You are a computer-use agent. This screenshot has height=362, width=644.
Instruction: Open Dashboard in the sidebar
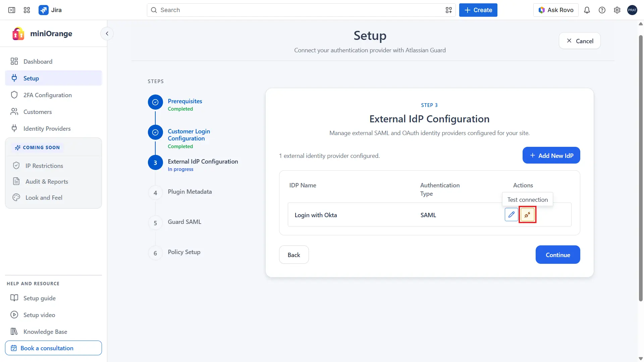53,61
